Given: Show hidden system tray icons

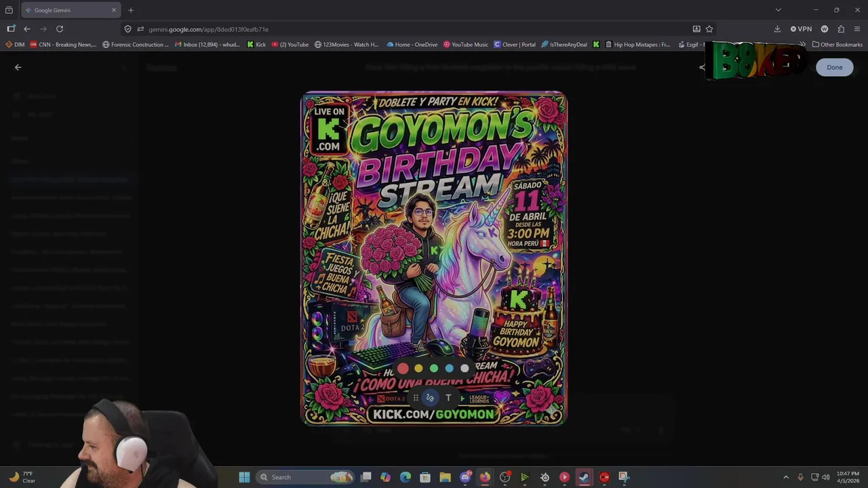Looking at the screenshot, I should 786,477.
